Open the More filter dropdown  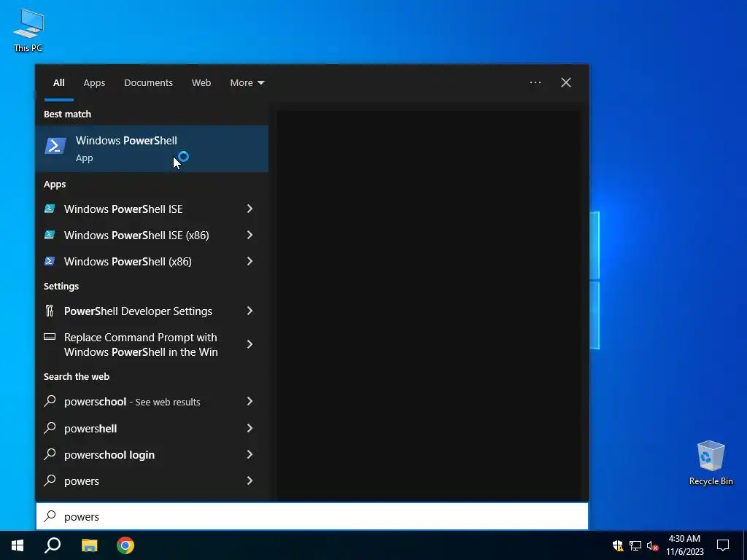tap(247, 82)
